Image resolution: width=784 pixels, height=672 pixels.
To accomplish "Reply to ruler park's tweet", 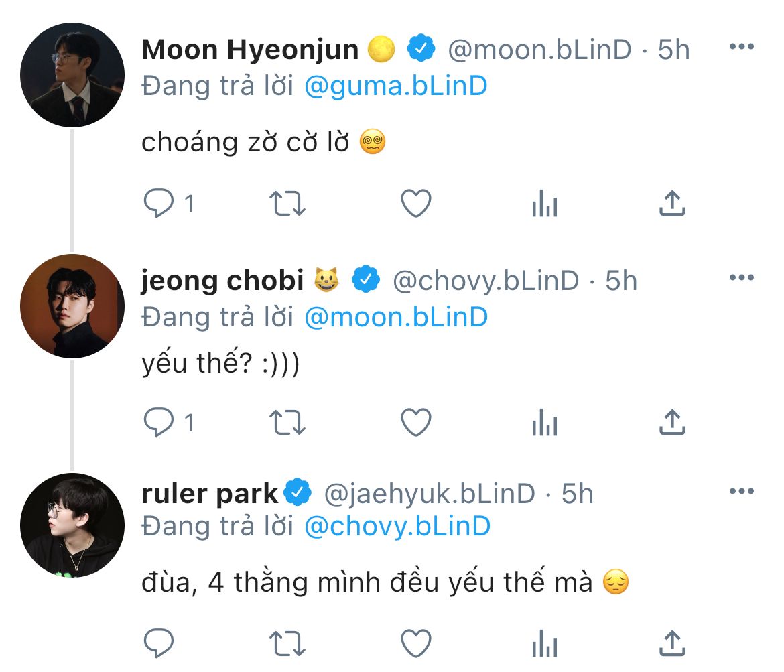I will [x=159, y=644].
